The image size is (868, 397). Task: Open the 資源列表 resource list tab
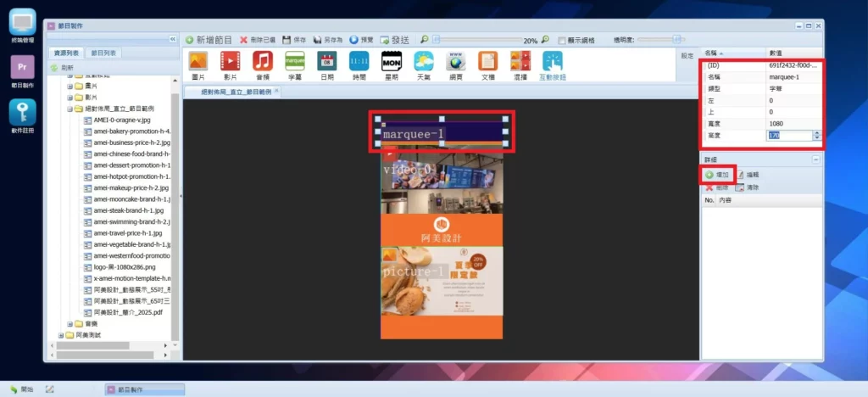[x=65, y=53]
